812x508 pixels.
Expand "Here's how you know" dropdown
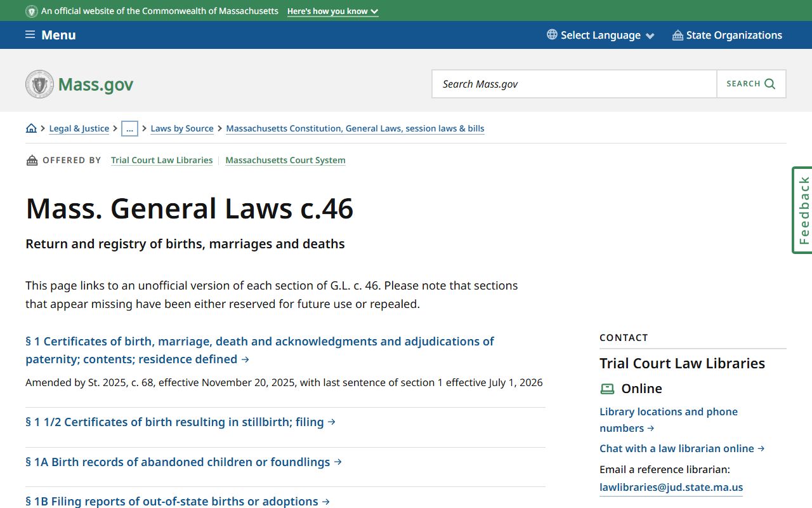(x=332, y=11)
